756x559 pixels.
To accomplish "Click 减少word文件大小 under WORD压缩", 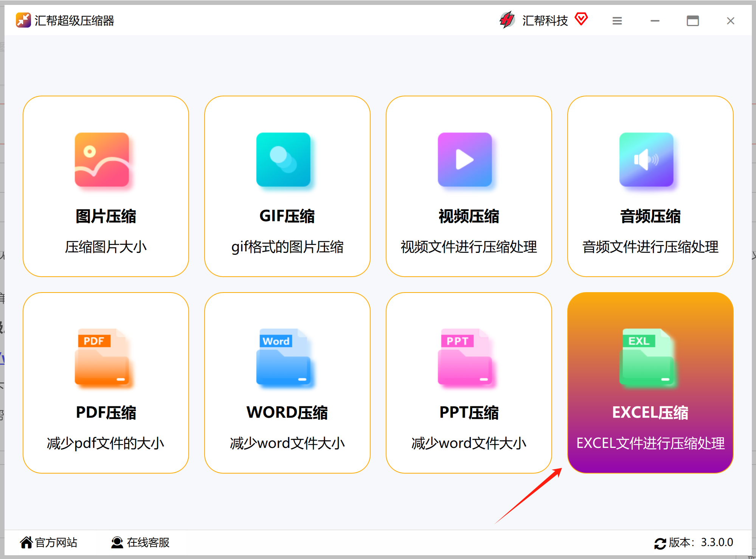I will click(x=287, y=443).
